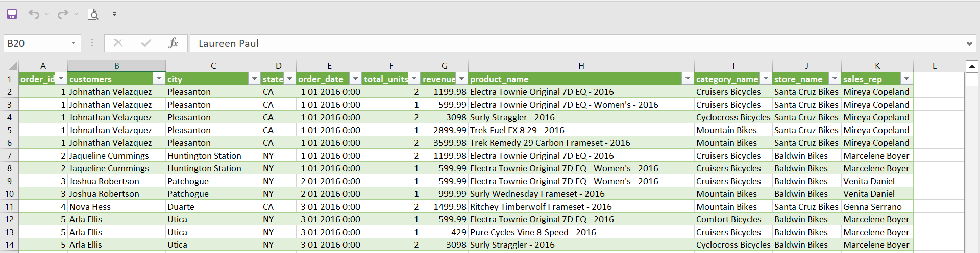The width and height of the screenshot is (980, 253).
Task: Open the city column filter dropdown
Action: tap(254, 79)
